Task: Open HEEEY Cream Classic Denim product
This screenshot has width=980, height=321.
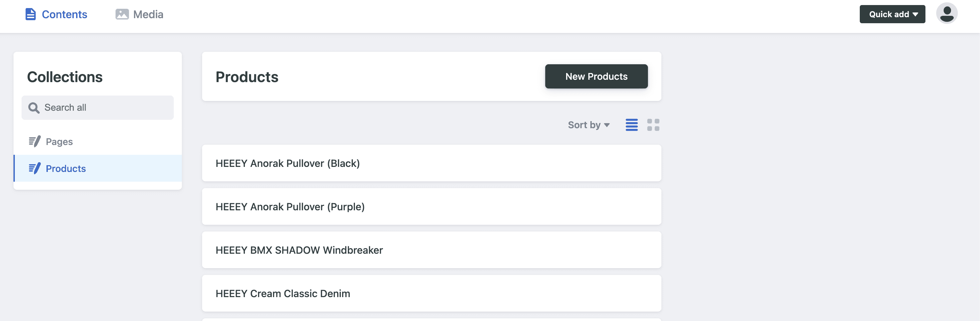Action: tap(431, 293)
